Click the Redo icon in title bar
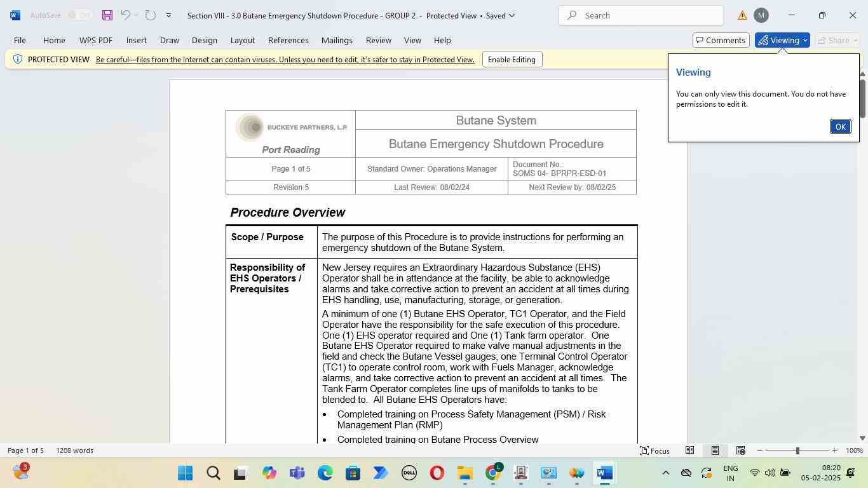 tap(151, 15)
